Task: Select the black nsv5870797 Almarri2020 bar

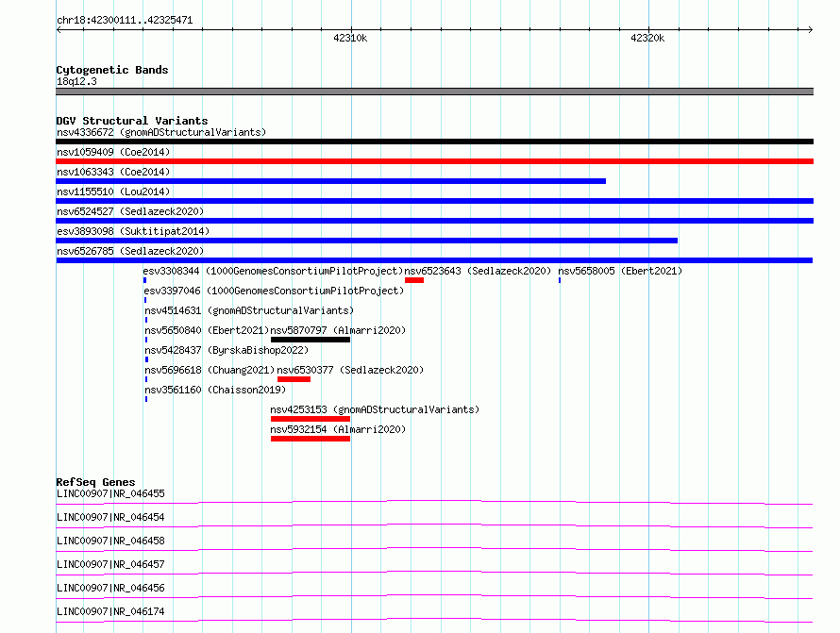Action: pos(311,340)
